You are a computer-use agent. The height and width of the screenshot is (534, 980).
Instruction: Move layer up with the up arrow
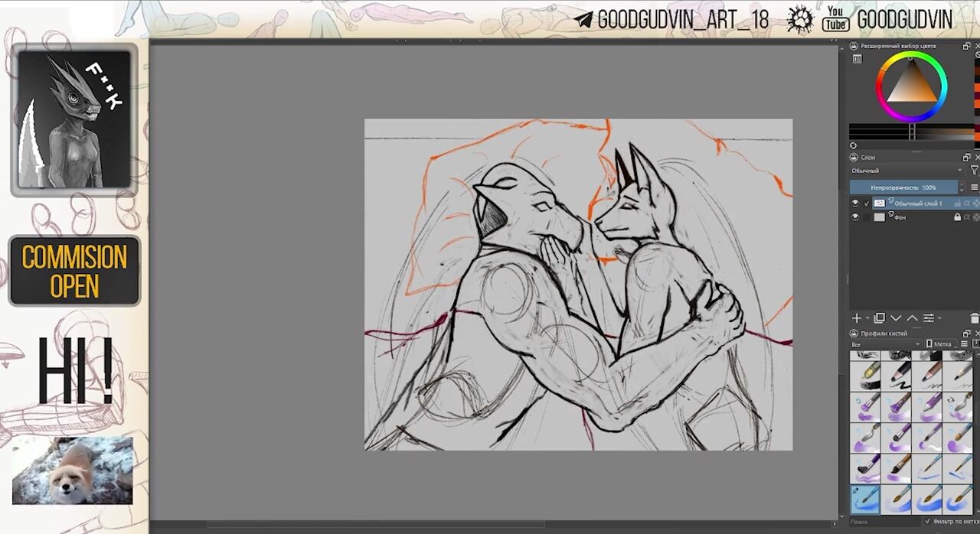tap(912, 318)
